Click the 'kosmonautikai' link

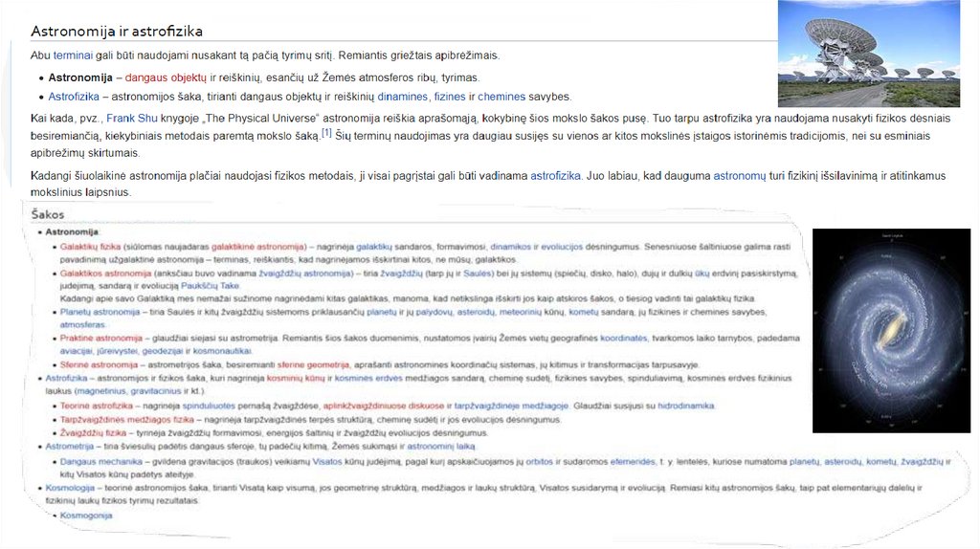(222, 351)
